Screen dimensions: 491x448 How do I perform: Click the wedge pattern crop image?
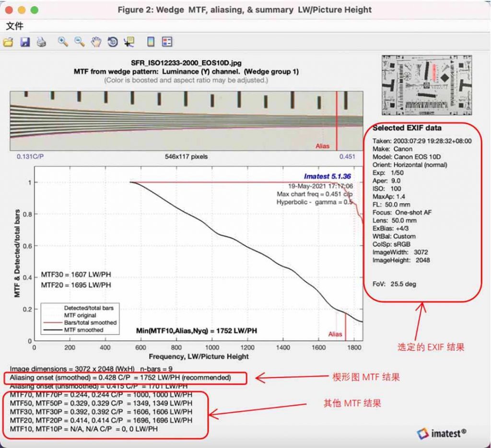(187, 121)
